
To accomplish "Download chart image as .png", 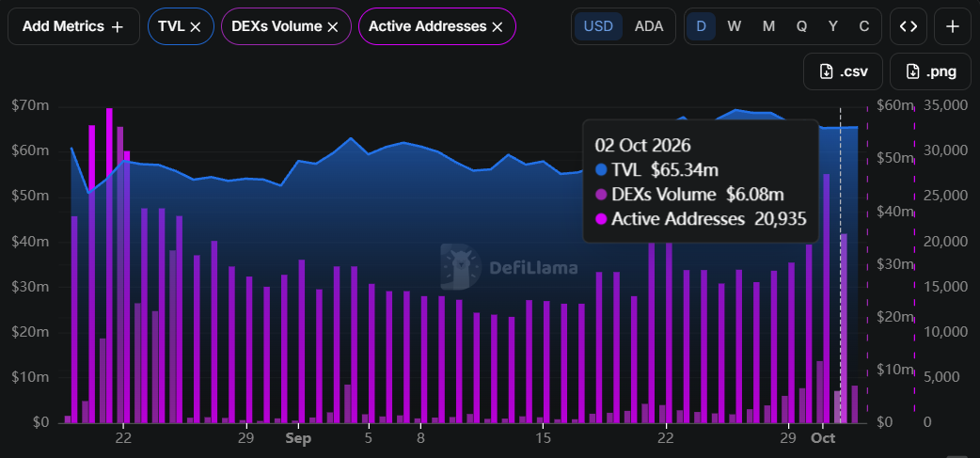I will [931, 71].
